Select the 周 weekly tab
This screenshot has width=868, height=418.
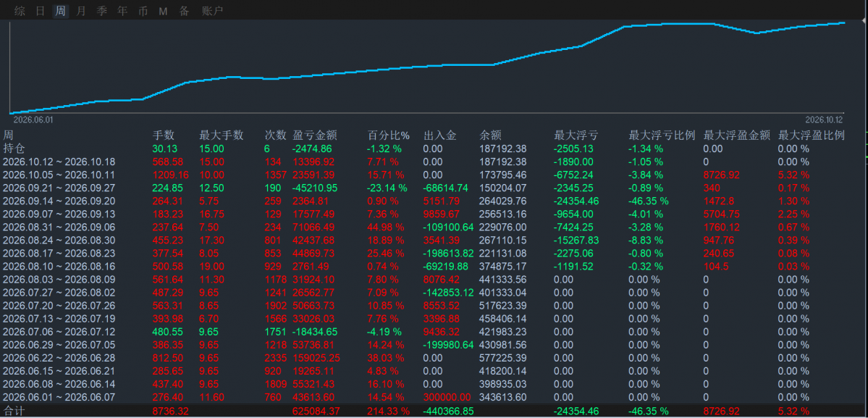61,11
